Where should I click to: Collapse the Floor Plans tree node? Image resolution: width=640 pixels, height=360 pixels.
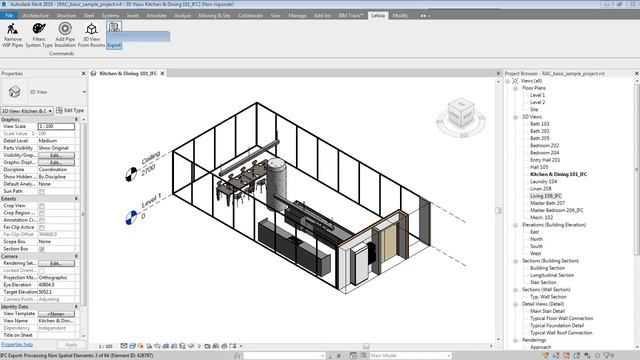coord(516,88)
